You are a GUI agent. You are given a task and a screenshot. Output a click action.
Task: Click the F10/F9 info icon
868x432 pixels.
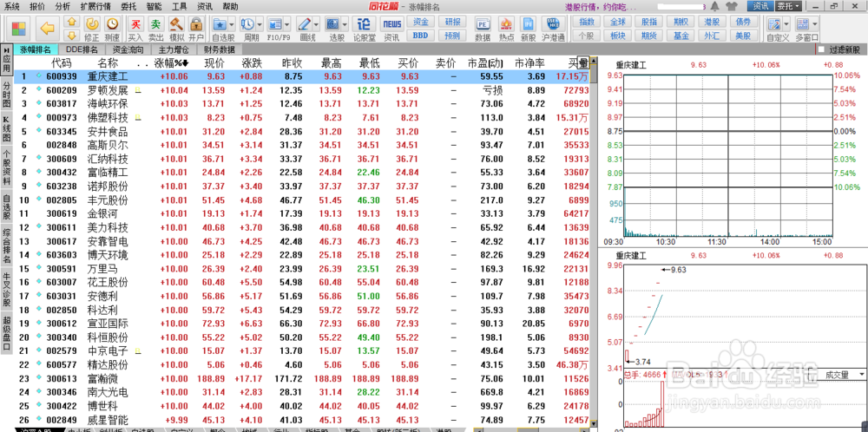click(x=275, y=24)
